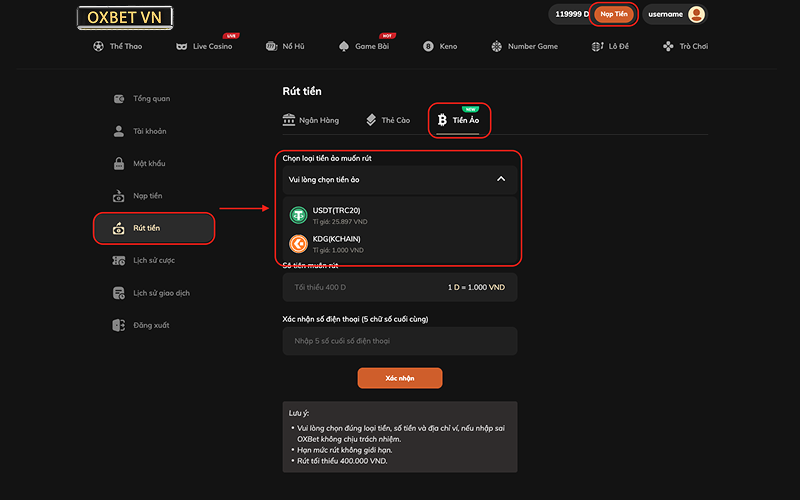This screenshot has height=500, width=800.
Task: Open the Thẻ Cào tab
Action: [x=388, y=120]
